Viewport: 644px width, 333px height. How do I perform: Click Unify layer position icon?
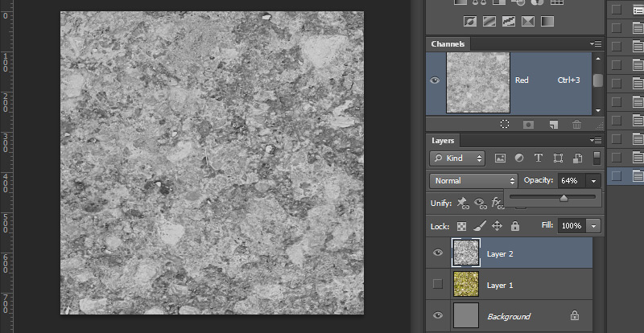(464, 203)
